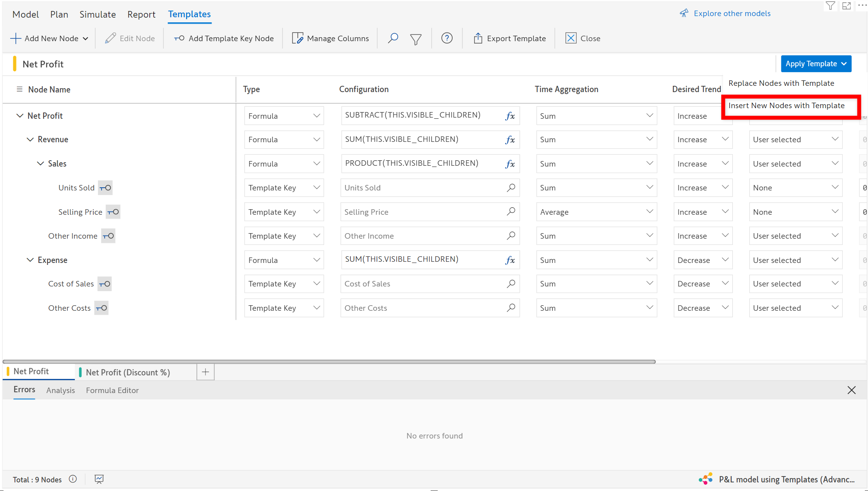Viewport: 868px width, 491px height.
Task: Click the fx icon in Net Profit row
Action: pos(510,116)
